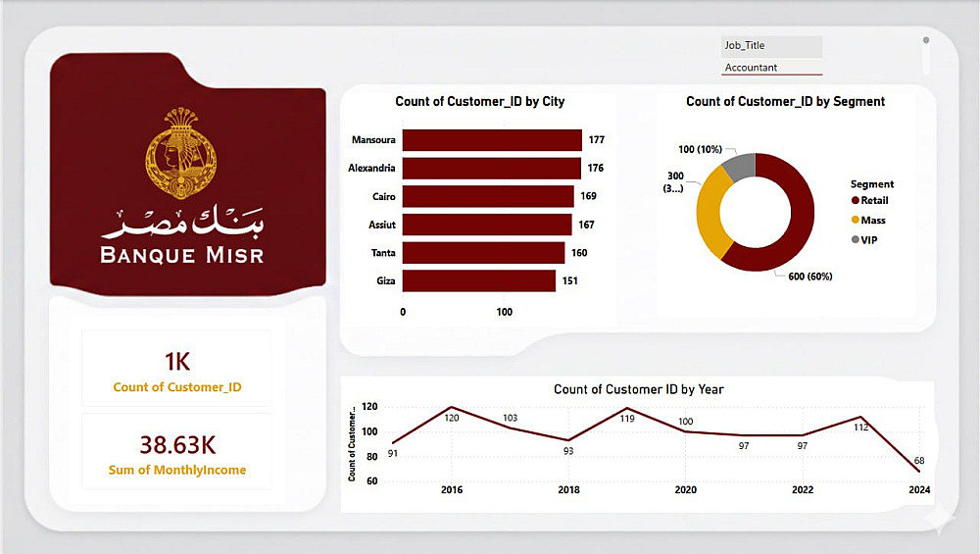Click the 2022 x-axis year label
The width and height of the screenshot is (980, 554).
(x=803, y=489)
